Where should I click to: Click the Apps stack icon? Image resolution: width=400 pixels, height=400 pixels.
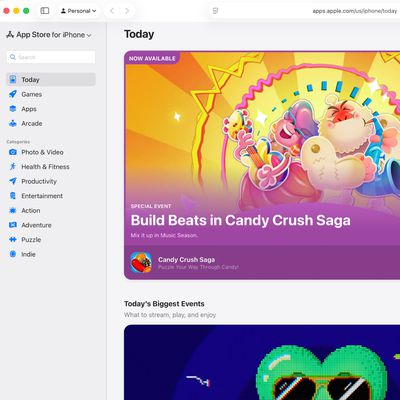click(x=13, y=109)
